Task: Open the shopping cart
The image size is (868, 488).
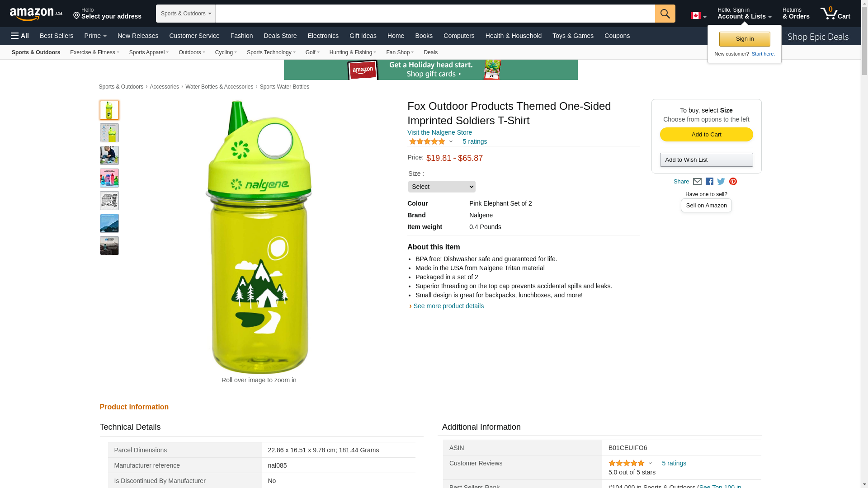Action: 835,14
